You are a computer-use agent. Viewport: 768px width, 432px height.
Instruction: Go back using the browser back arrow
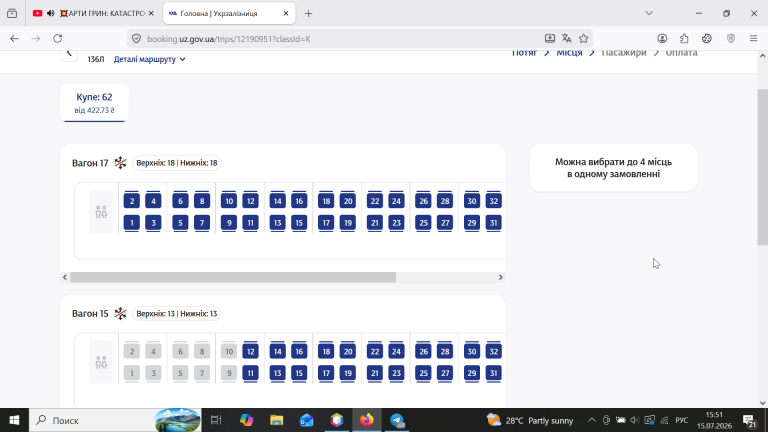tap(14, 39)
